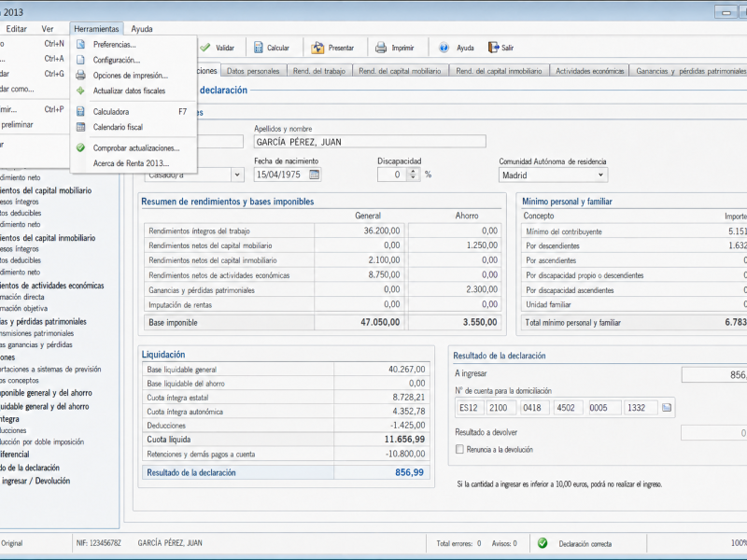The height and width of the screenshot is (560, 747).
Task: Tick the Renuncia a la devolución checkbox
Action: [x=459, y=449]
